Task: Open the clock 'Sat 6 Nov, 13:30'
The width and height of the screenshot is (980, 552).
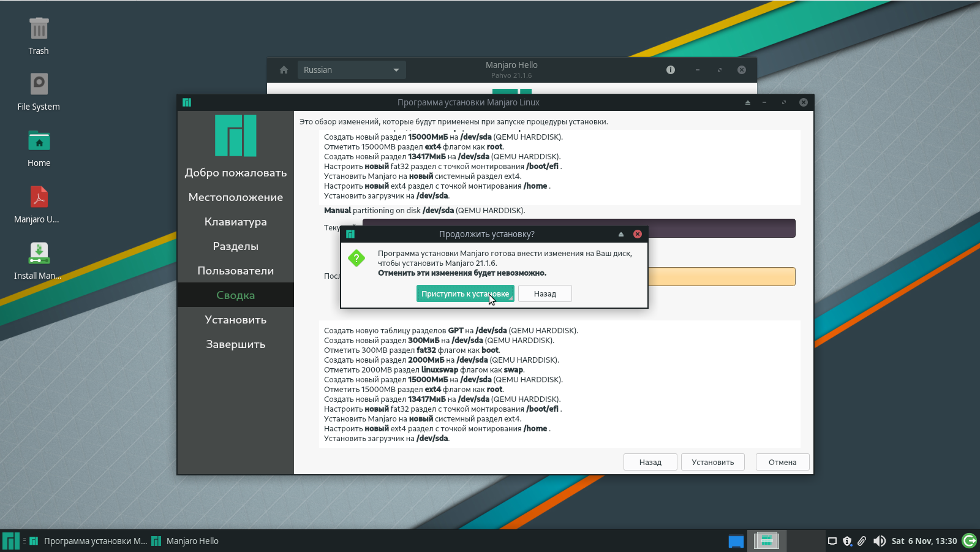Action: (x=924, y=541)
